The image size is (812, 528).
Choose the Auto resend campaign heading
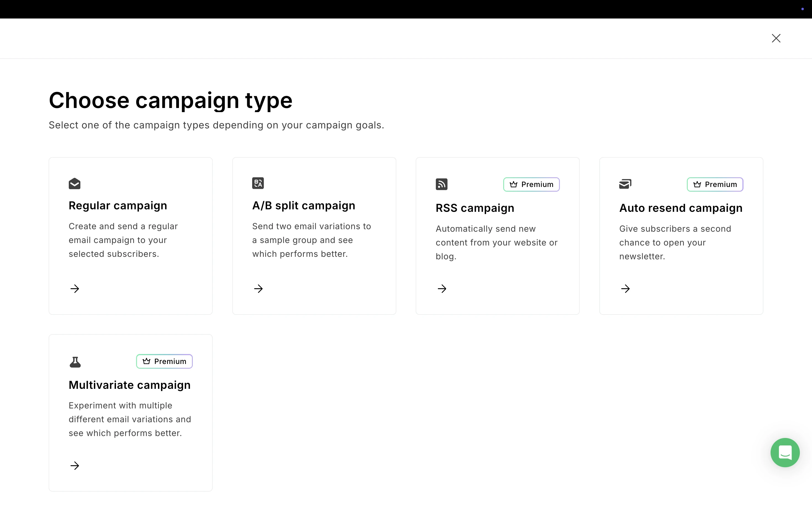(681, 208)
